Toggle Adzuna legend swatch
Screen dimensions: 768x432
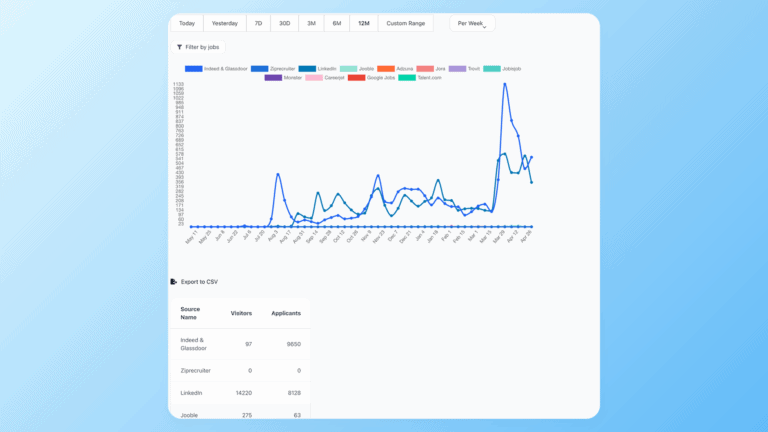pyautogui.click(x=386, y=69)
